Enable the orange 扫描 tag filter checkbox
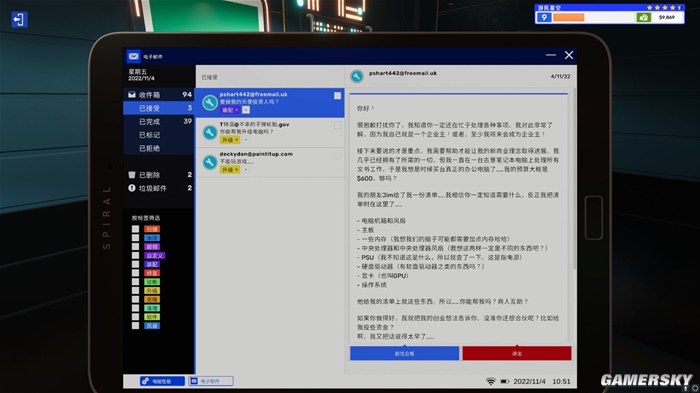Viewport: 700px width, 393px height. coord(135,229)
